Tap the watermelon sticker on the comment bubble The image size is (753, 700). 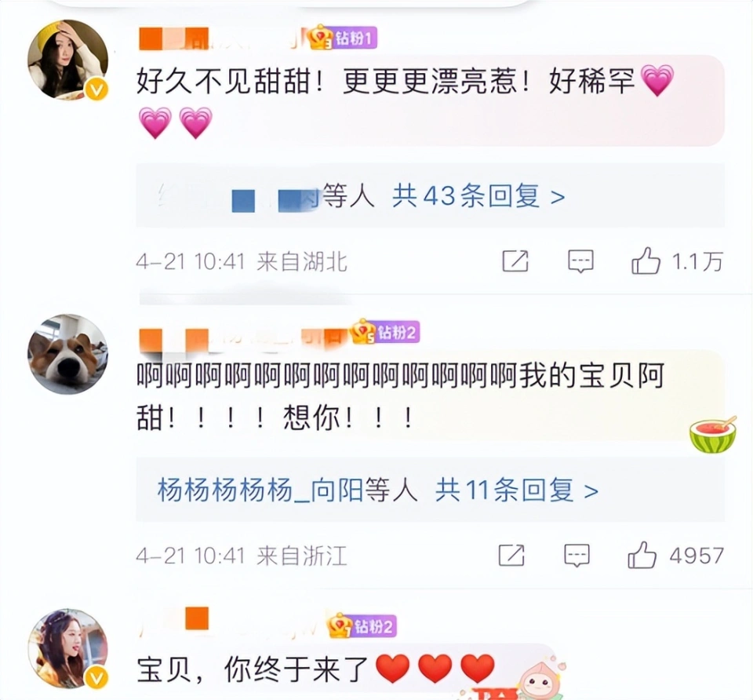(713, 434)
